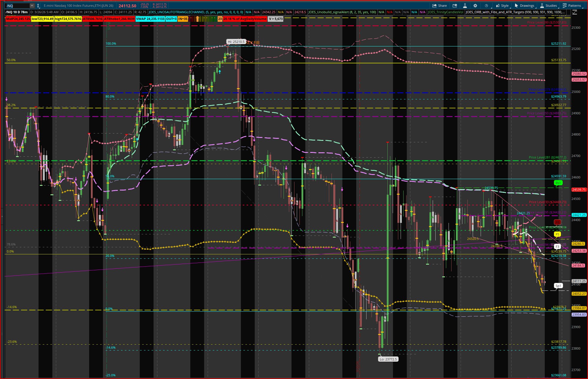Image resolution: width=588 pixels, height=379 pixels.
Task: Click the trade alert icon beside Share
Action: [x=455, y=6]
